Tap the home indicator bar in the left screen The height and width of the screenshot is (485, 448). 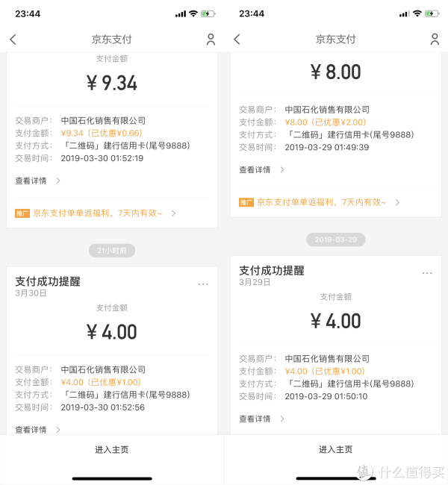click(x=112, y=478)
